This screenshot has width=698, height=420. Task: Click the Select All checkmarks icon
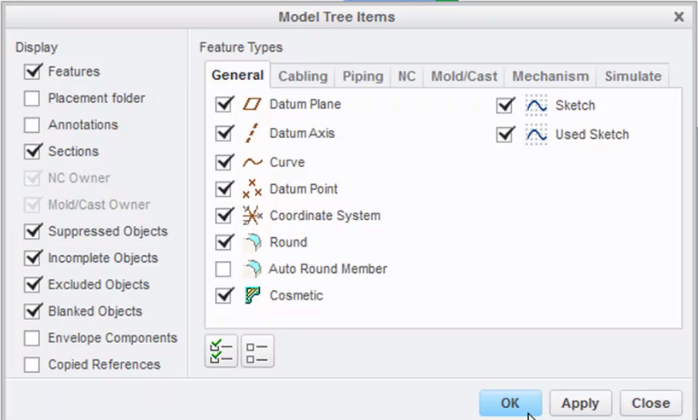tap(221, 352)
